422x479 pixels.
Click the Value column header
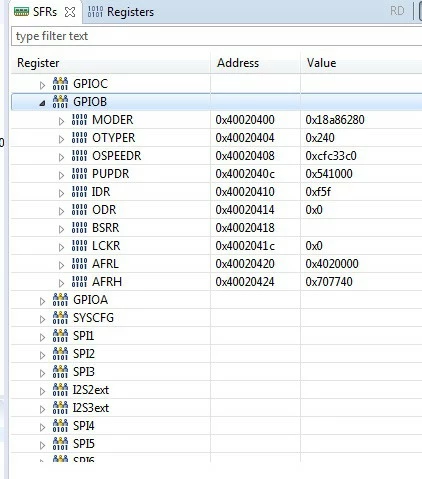[x=321, y=63]
